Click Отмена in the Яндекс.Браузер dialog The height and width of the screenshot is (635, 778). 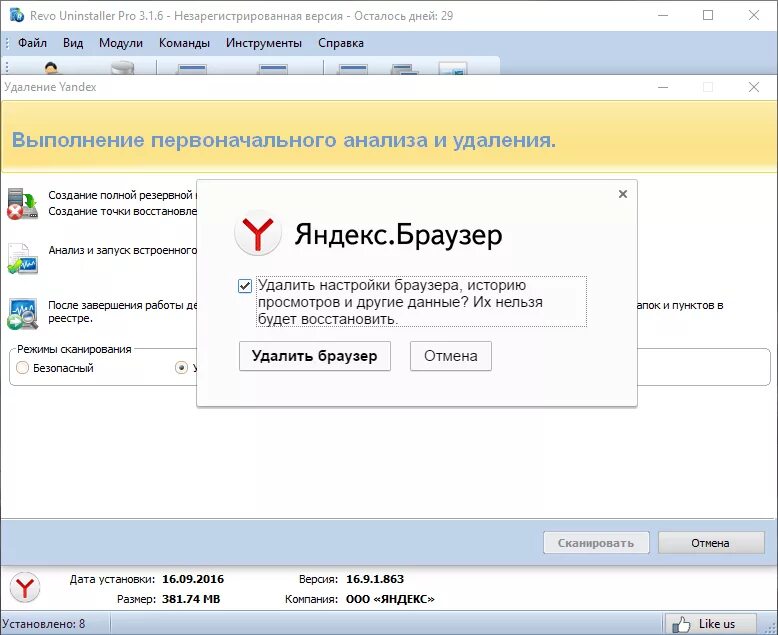click(x=451, y=356)
